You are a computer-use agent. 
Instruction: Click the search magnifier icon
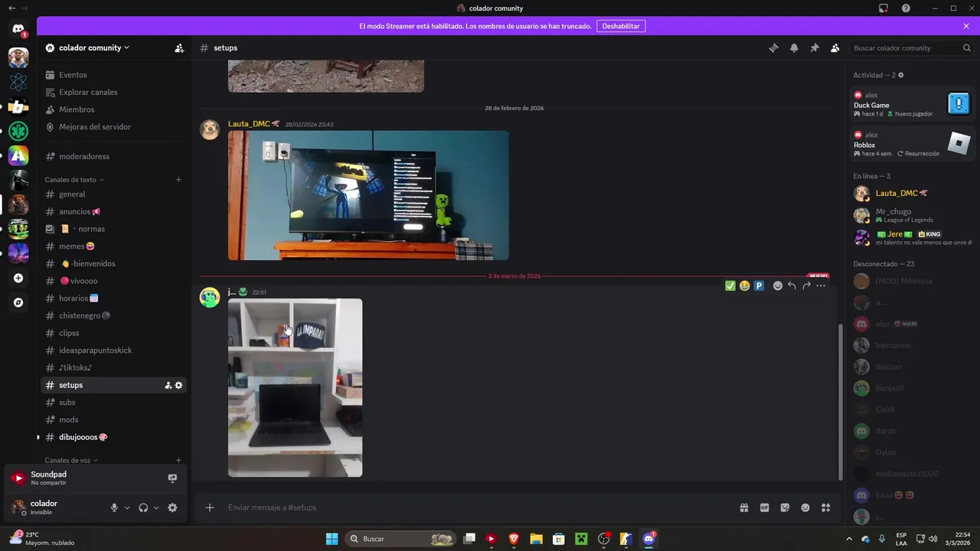point(967,47)
